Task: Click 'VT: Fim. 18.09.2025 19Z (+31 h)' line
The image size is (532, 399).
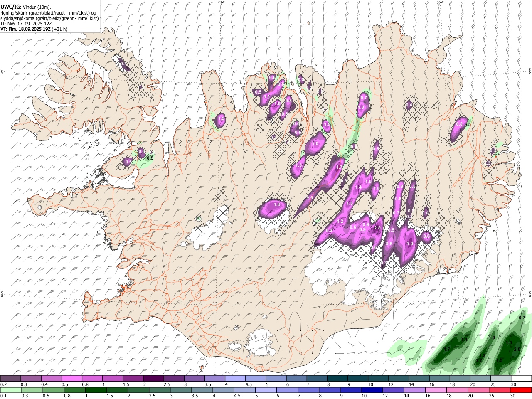Action: click(x=34, y=29)
